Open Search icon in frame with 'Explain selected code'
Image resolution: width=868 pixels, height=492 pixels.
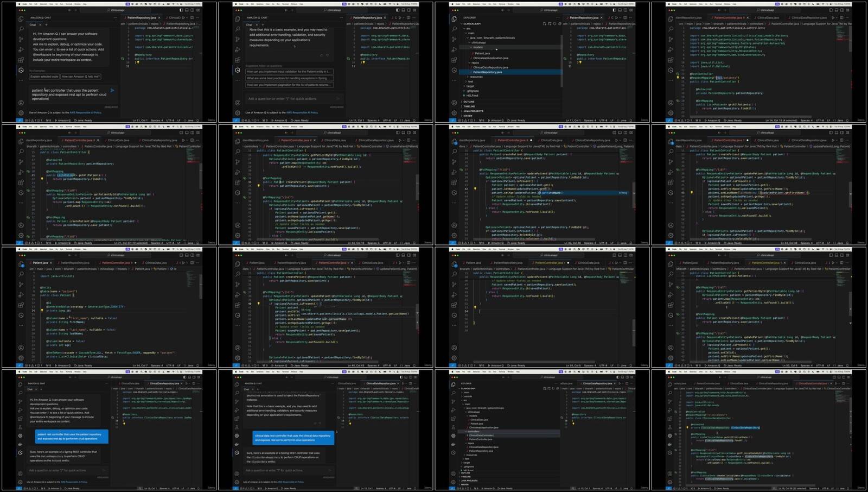click(21, 29)
